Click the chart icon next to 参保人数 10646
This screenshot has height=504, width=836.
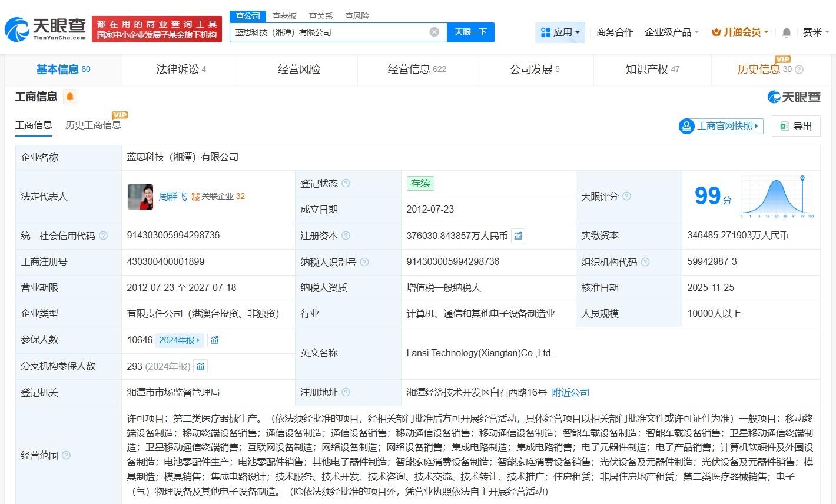(x=214, y=340)
